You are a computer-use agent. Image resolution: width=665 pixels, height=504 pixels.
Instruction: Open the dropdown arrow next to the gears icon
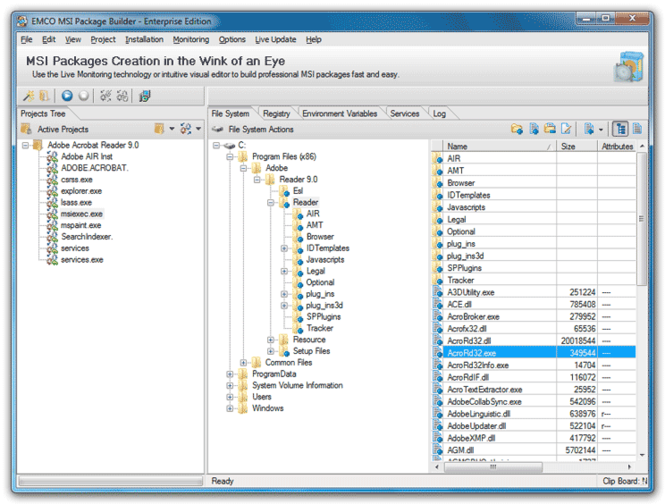(x=198, y=129)
